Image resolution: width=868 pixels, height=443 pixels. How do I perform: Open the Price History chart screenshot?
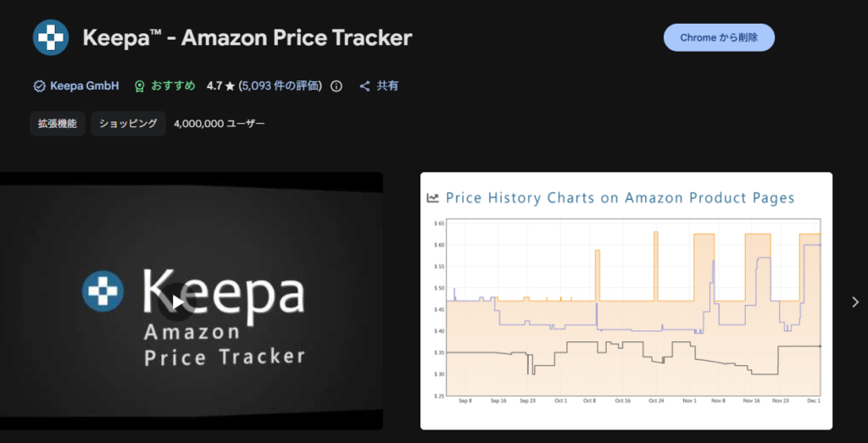(x=626, y=301)
